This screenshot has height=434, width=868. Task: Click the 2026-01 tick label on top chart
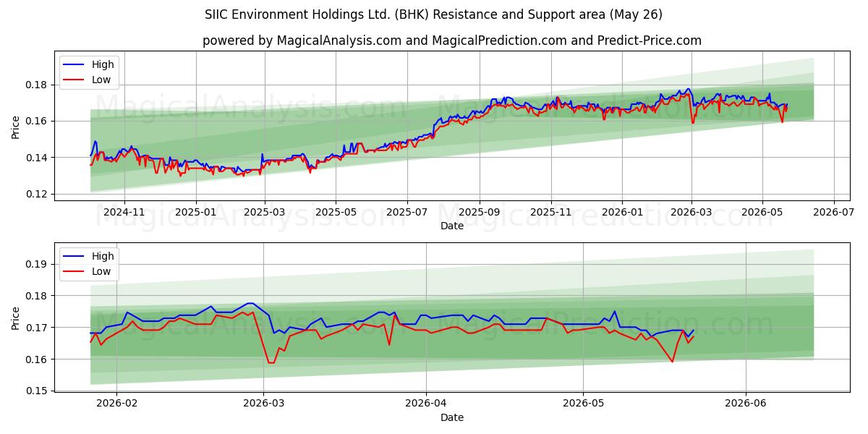click(622, 212)
